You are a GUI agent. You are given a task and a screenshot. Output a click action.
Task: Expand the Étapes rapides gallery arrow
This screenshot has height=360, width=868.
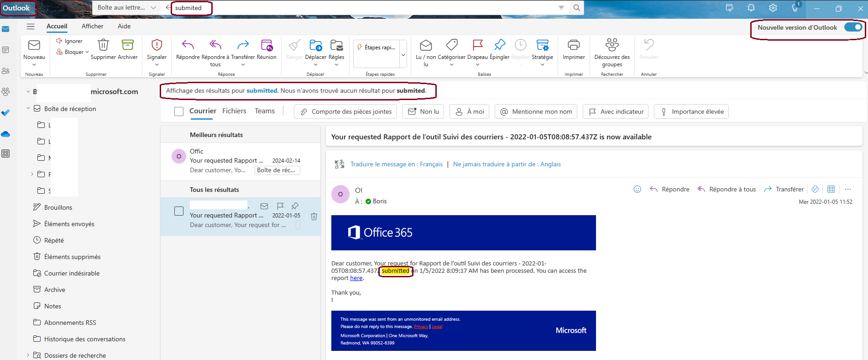pyautogui.click(x=403, y=55)
